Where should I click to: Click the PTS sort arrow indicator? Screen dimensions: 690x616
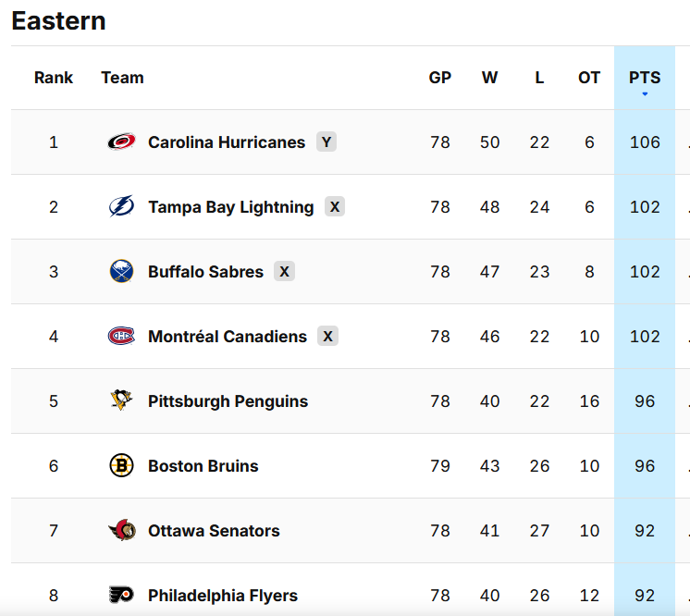tap(645, 94)
